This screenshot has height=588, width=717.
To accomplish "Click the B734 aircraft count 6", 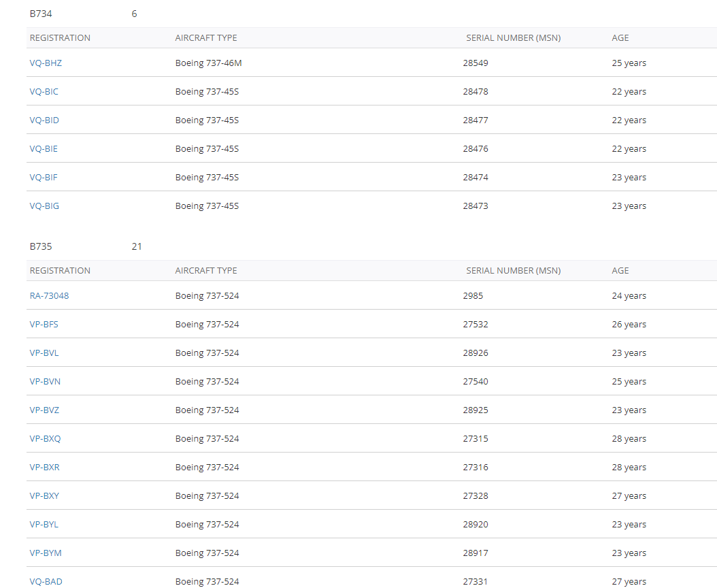I will point(135,14).
